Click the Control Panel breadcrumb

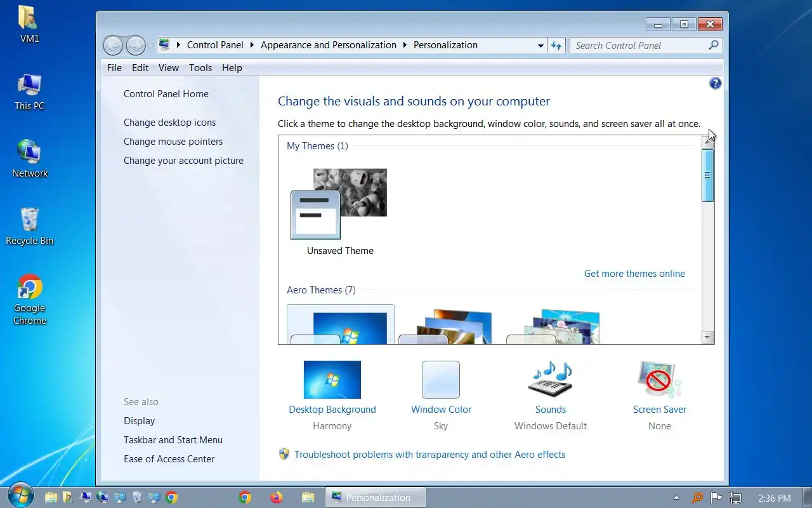[x=215, y=45]
